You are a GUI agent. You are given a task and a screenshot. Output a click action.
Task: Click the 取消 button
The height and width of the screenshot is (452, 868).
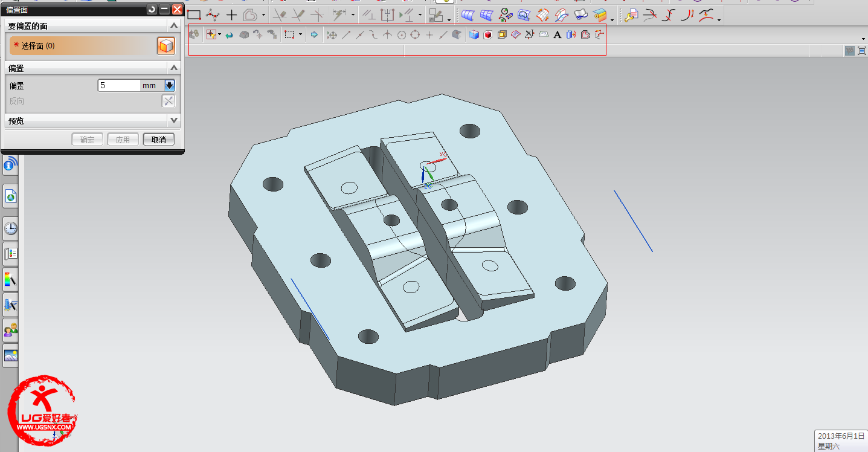pyautogui.click(x=159, y=140)
